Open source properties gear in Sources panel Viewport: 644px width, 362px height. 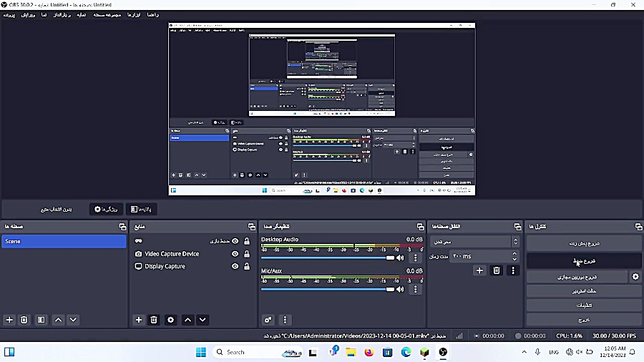click(x=171, y=320)
